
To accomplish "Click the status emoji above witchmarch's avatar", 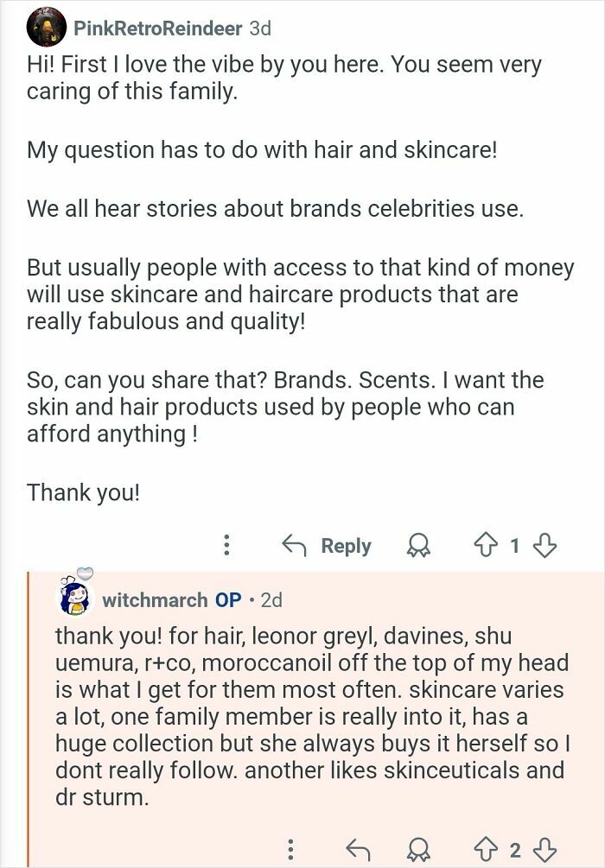I will (85, 572).
